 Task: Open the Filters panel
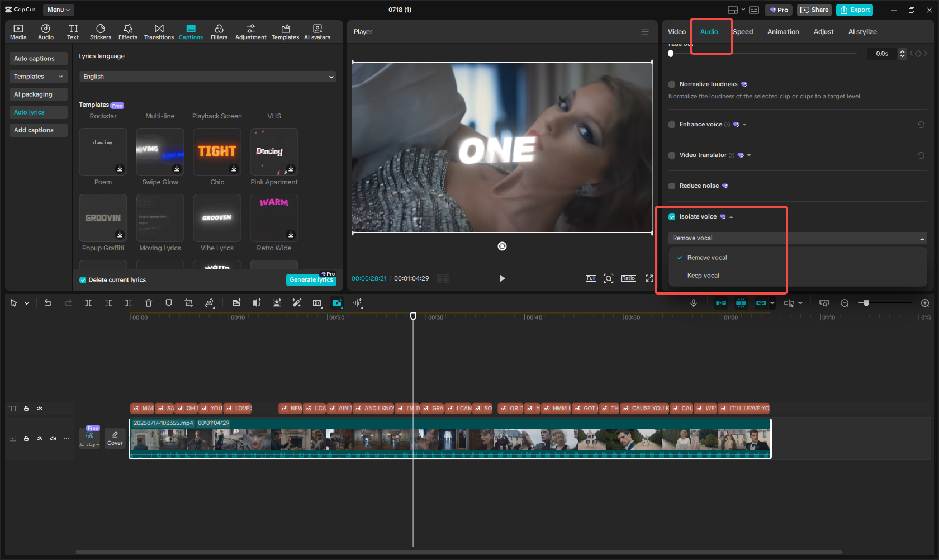click(x=219, y=32)
